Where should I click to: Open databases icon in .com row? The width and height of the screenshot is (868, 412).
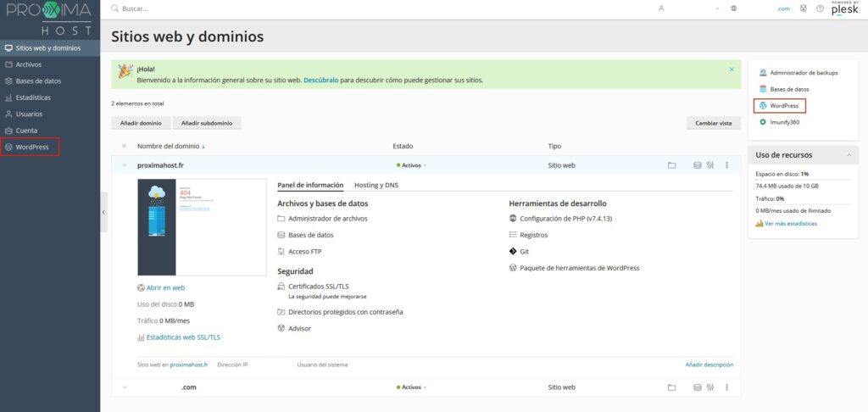click(698, 387)
